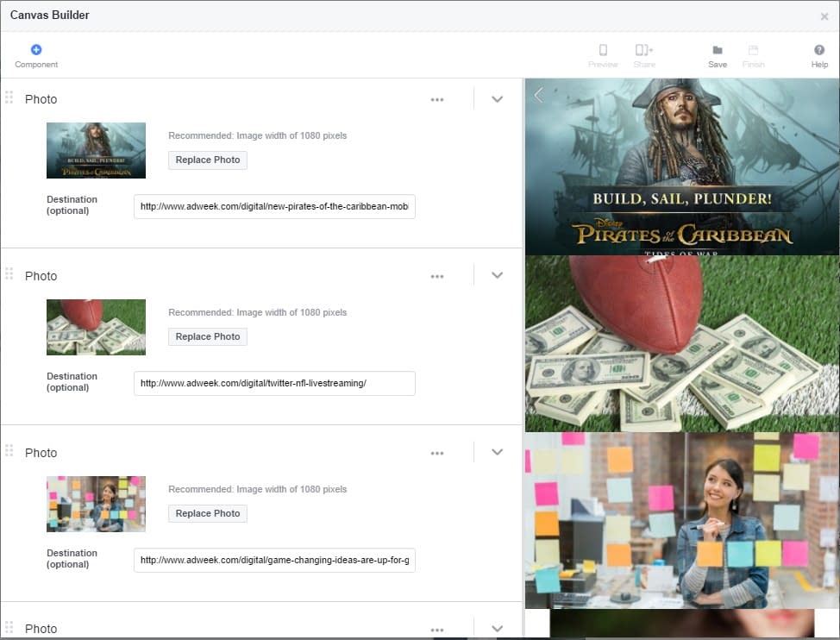Click Replace Photo on the sticky-notes component

[x=207, y=513]
